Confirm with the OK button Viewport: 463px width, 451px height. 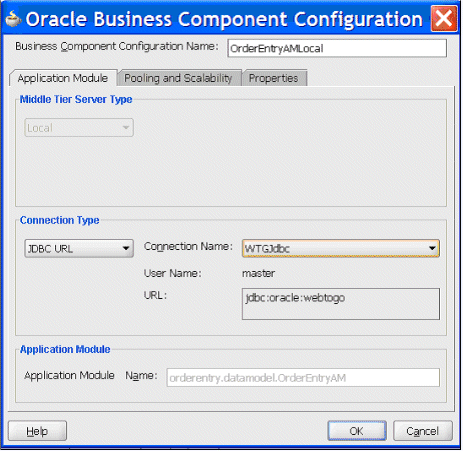pos(357,431)
